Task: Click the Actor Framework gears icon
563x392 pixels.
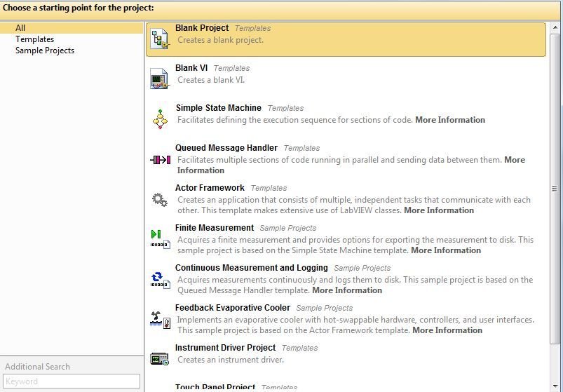Action: click(160, 200)
